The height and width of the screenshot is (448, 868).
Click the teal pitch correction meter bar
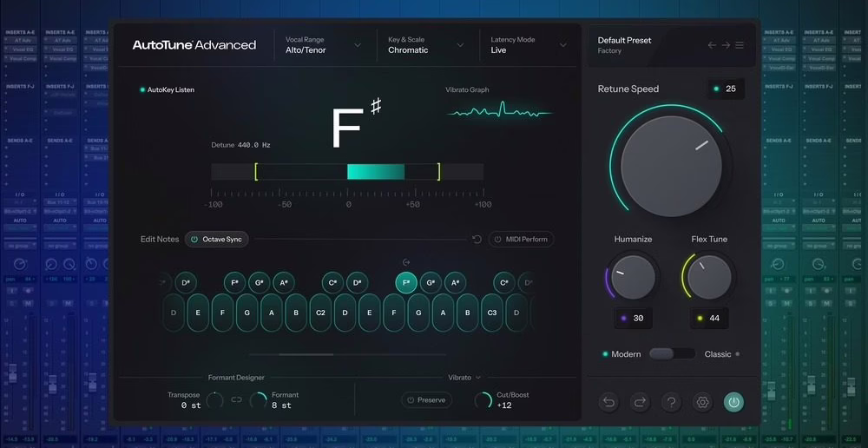376,172
